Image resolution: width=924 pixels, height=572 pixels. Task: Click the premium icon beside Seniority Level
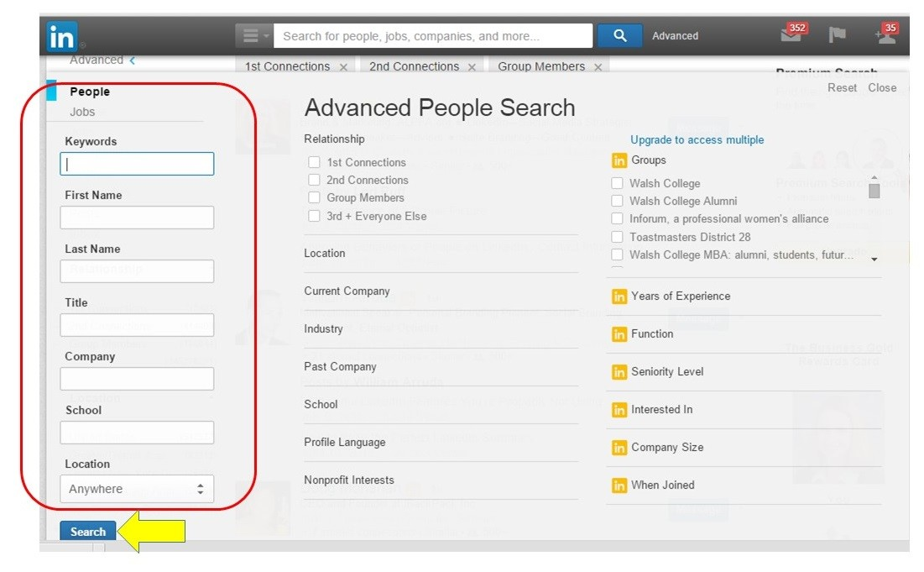[x=619, y=372]
